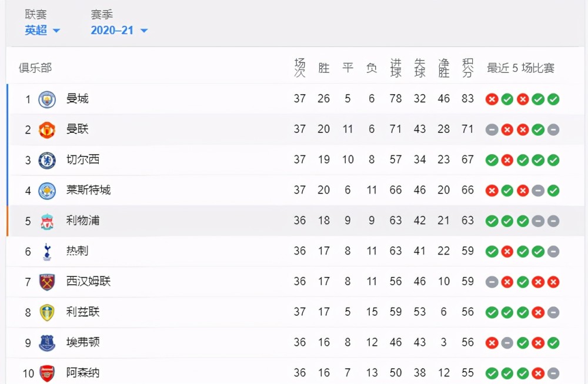Image resolution: width=588 pixels, height=384 pixels.
Task: Click the 积分 points column header
Action: click(x=467, y=68)
